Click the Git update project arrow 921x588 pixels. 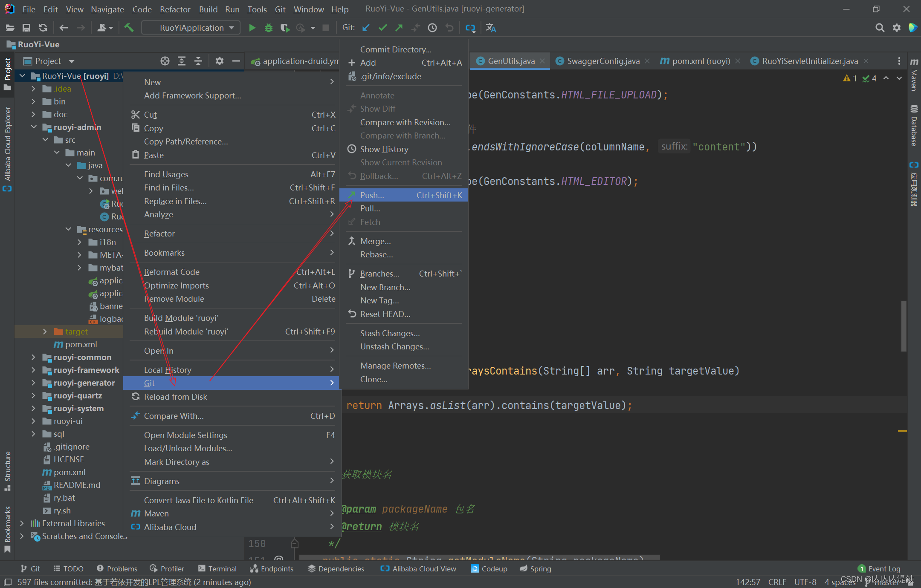click(x=366, y=28)
